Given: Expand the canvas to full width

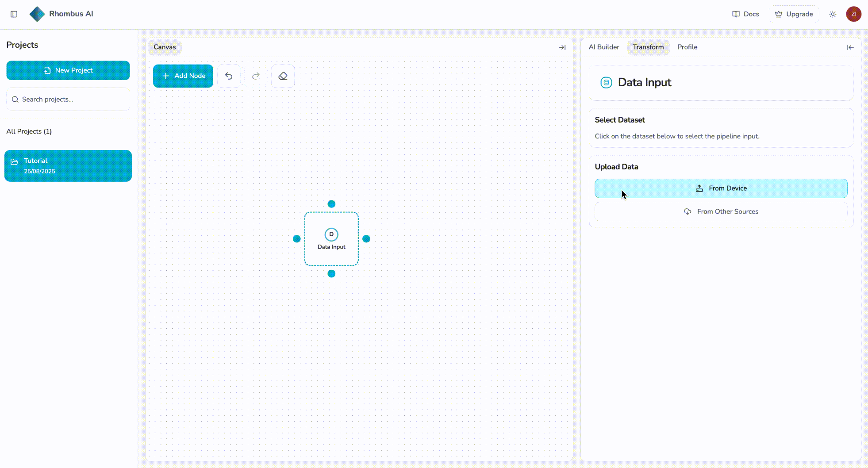Looking at the screenshot, I should click(x=562, y=47).
